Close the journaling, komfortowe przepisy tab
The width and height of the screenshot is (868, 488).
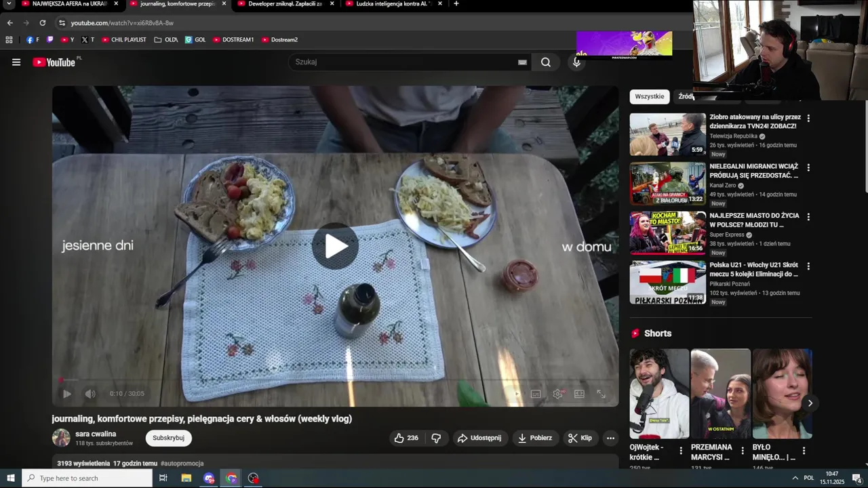pos(224,3)
